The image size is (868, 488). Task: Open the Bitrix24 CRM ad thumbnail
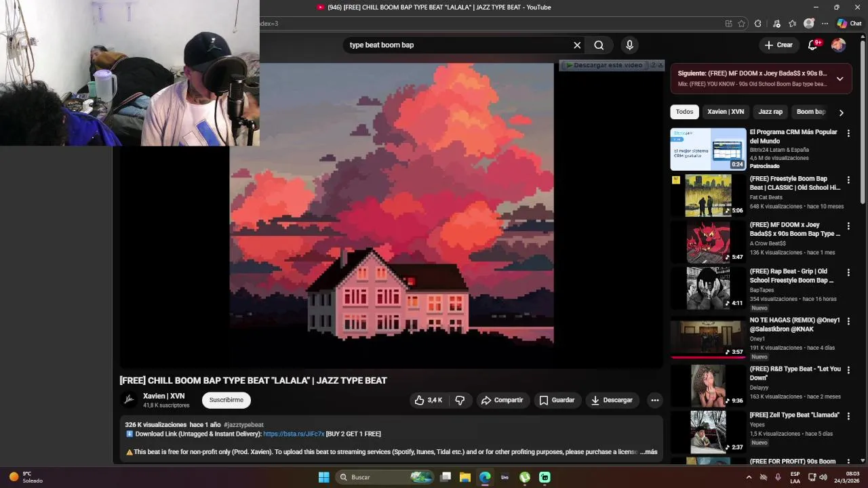pos(708,149)
